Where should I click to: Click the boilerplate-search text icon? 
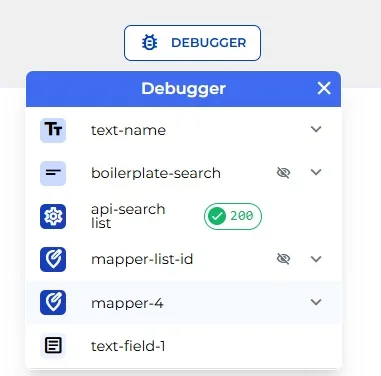[x=53, y=173]
